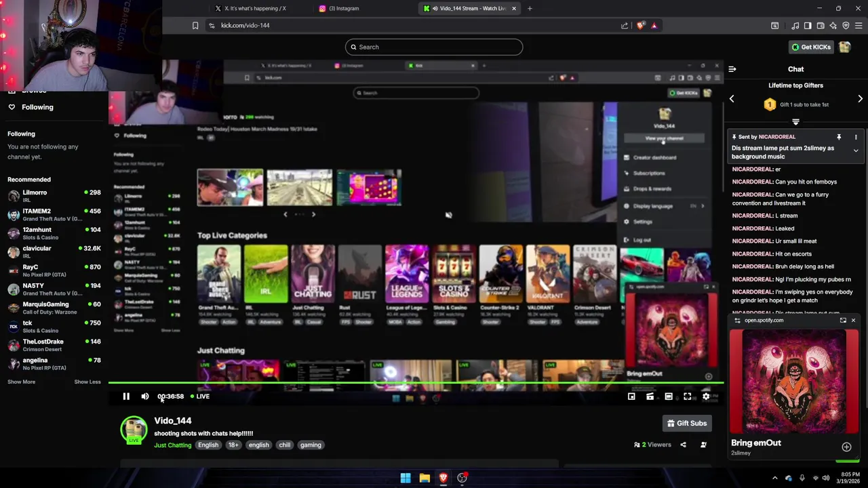Image resolution: width=868 pixels, height=488 pixels.
Task: Add Bring emOut to Spotify library
Action: point(846,447)
